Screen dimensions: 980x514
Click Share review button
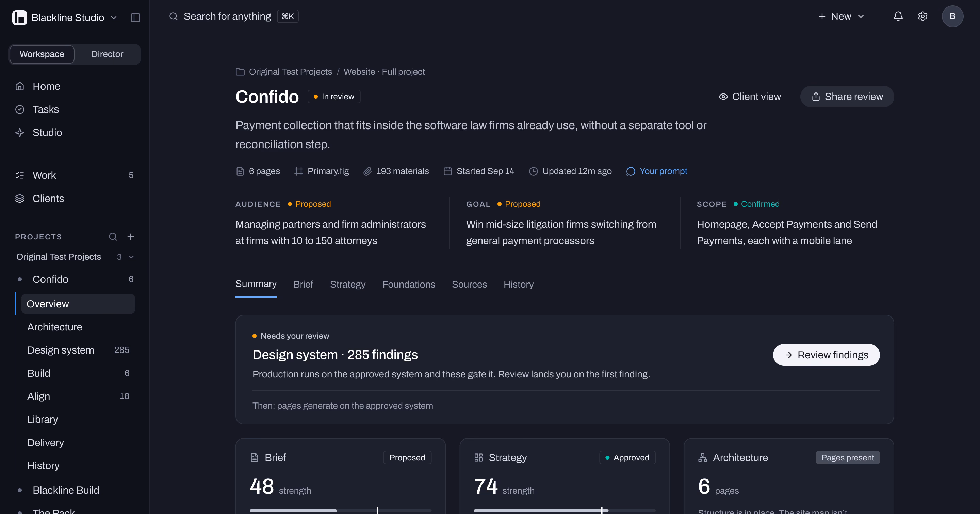tap(847, 97)
